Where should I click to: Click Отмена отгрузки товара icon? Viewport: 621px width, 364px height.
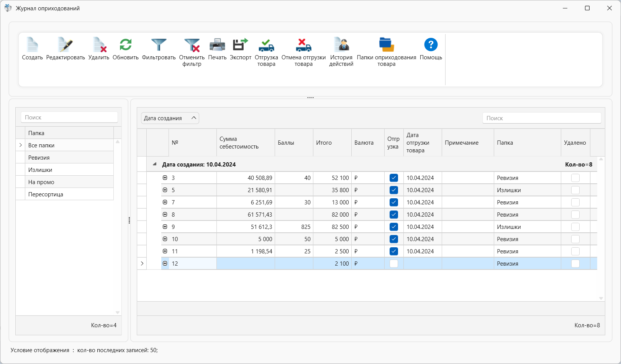click(303, 45)
